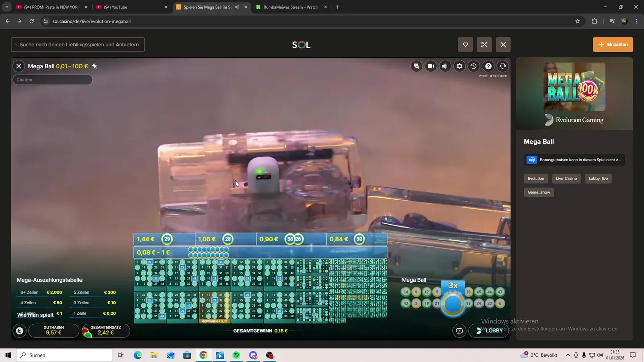Click the game search field
644x362 pixels.
[78, 44]
